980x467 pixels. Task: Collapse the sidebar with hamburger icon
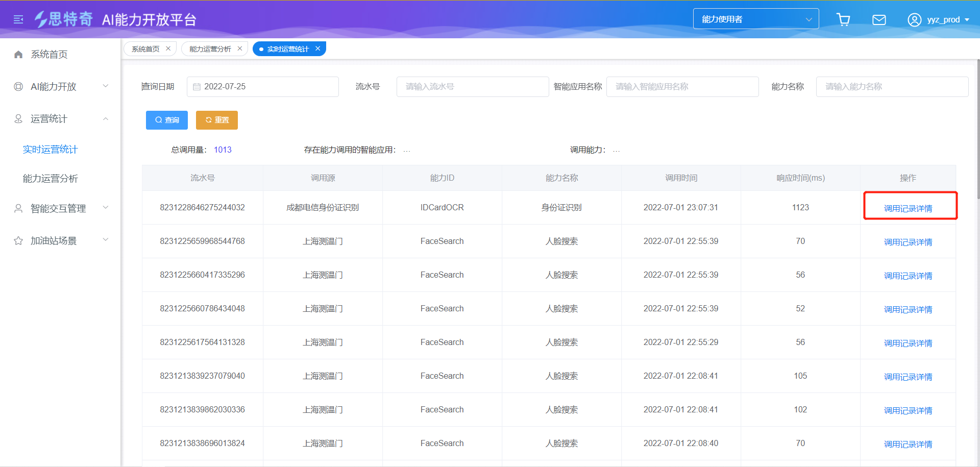tap(18, 19)
